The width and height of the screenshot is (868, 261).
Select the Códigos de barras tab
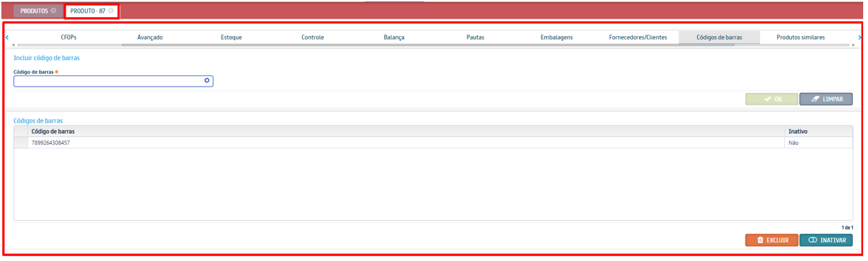[719, 37]
